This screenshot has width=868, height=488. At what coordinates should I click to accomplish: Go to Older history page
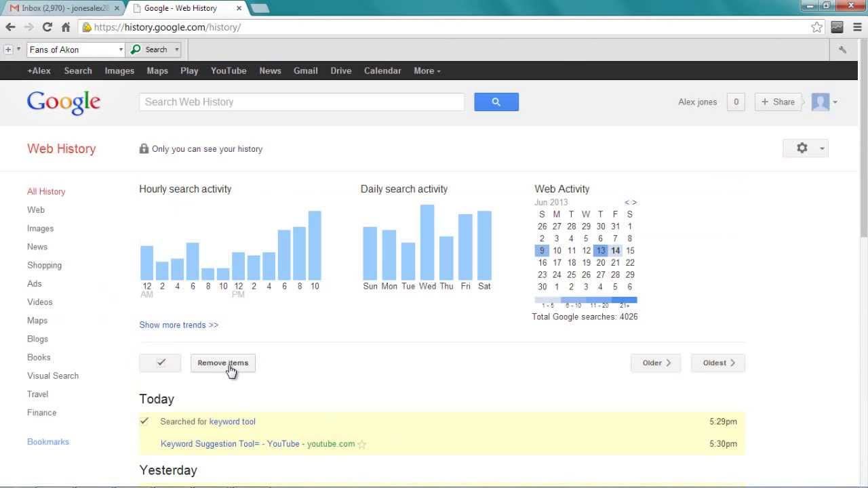pos(656,363)
